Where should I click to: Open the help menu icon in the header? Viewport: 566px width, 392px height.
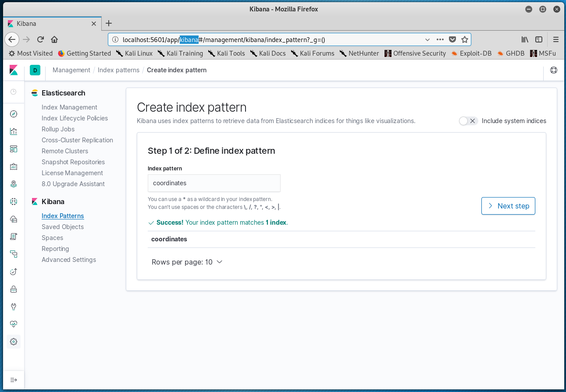[554, 70]
